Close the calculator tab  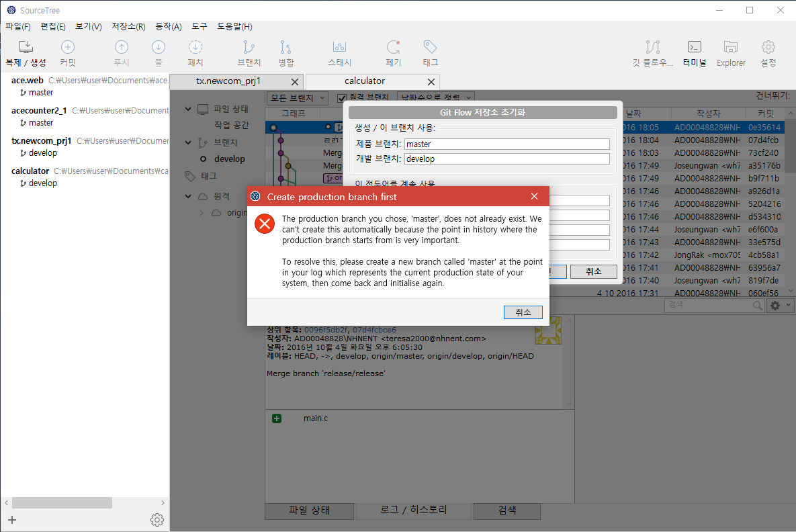tap(431, 82)
